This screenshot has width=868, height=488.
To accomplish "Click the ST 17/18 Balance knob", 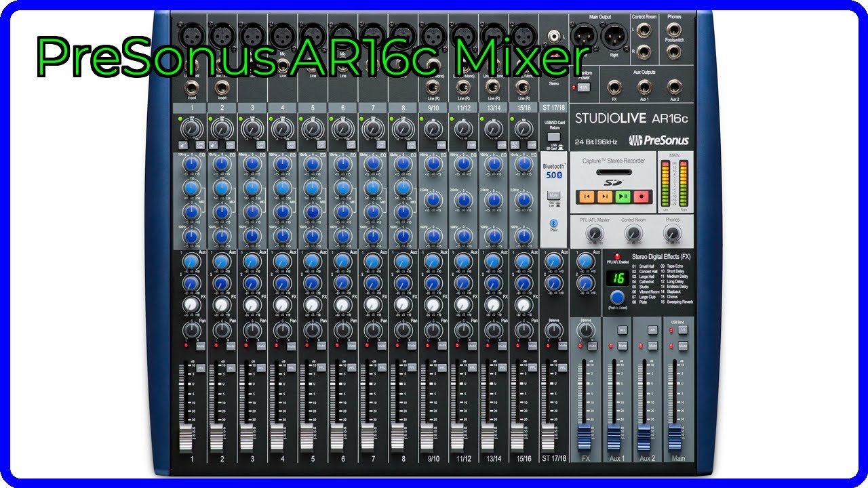I will [553, 330].
